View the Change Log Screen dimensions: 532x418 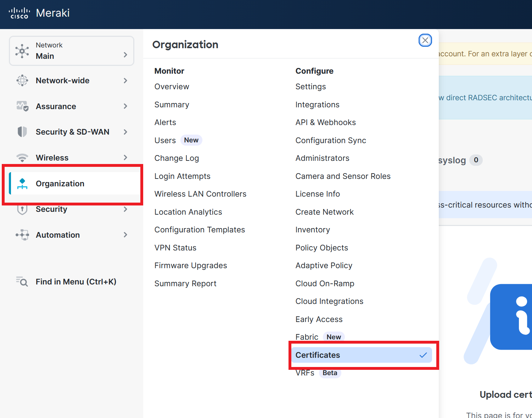click(177, 158)
